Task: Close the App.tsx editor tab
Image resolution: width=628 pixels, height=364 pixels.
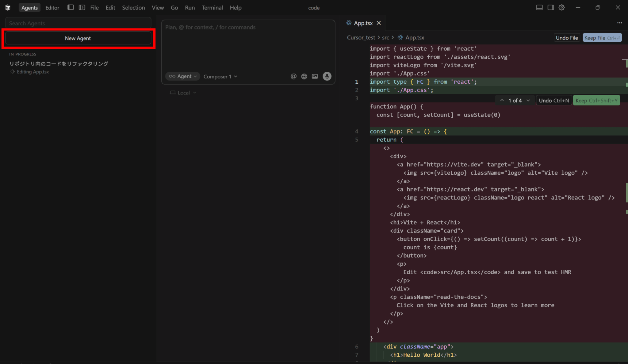Action: 379,23
